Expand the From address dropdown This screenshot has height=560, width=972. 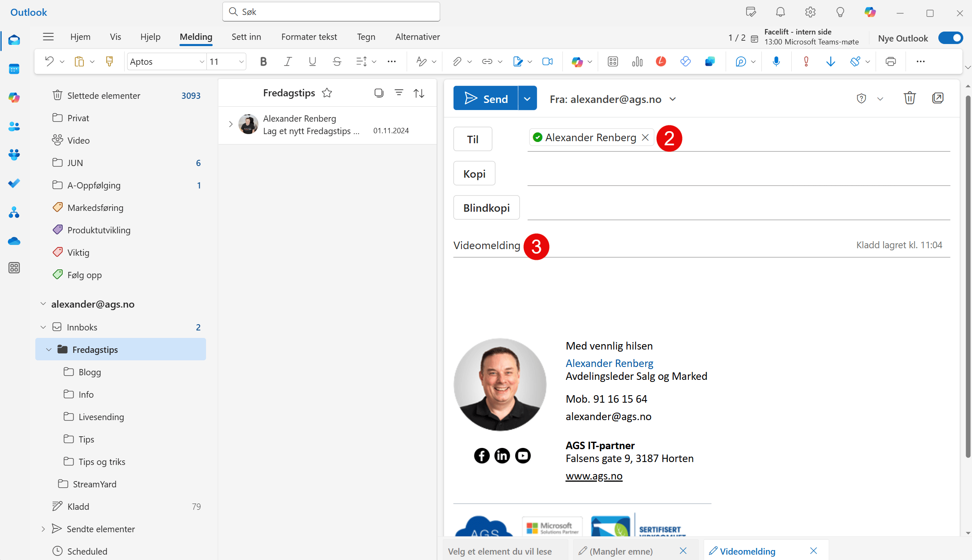pos(674,100)
